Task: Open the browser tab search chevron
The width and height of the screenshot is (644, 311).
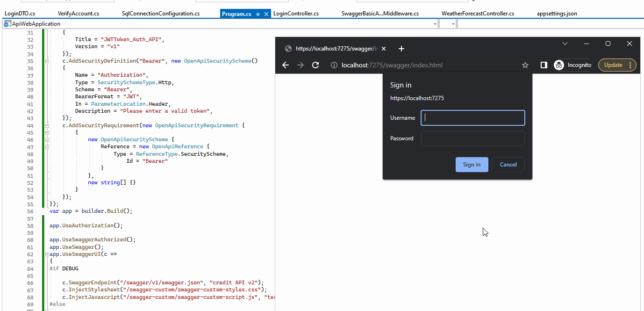Action: [x=565, y=43]
